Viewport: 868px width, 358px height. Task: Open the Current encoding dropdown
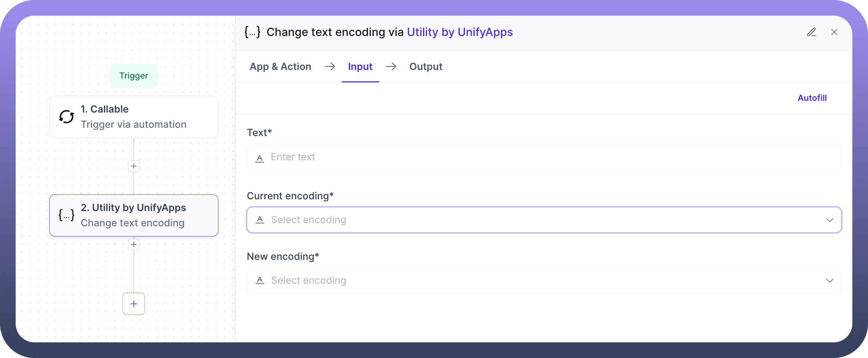544,220
